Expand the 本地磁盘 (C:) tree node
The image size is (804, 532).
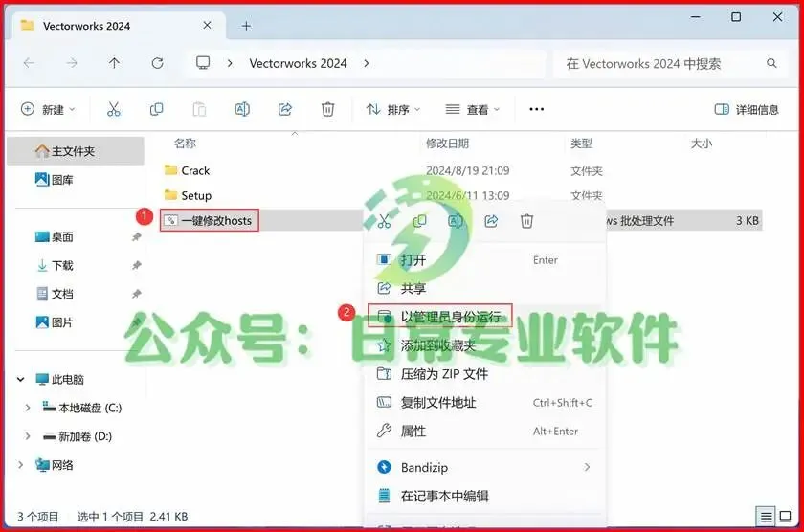(28, 408)
